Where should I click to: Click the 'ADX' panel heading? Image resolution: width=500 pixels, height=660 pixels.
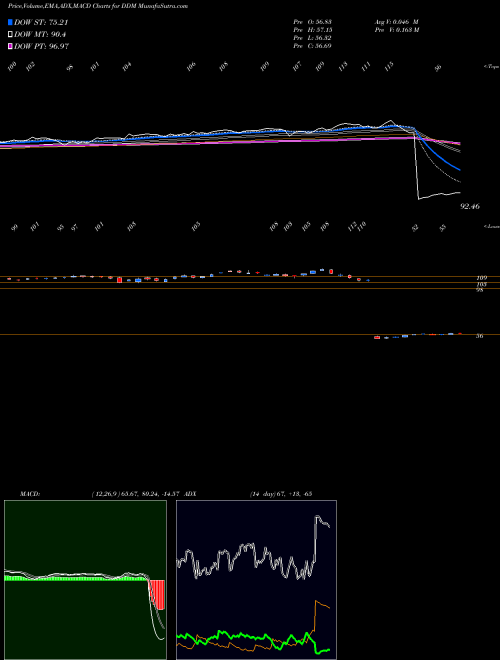pos(190,493)
